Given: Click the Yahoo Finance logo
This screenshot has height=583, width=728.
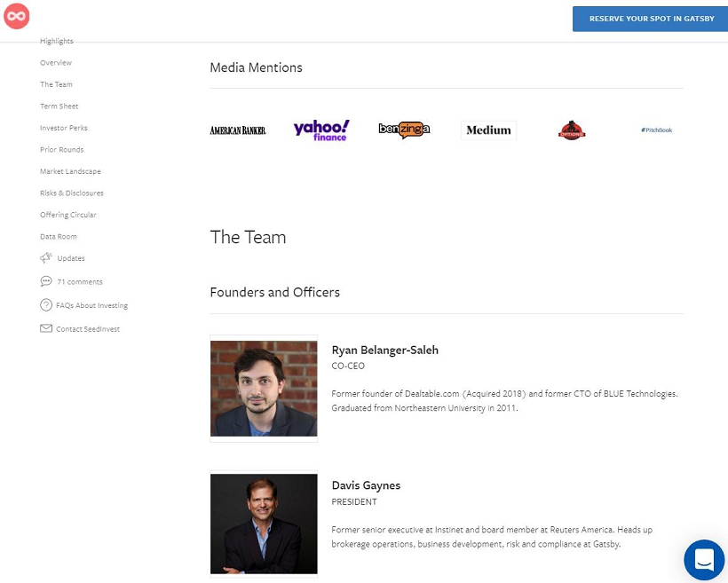Looking at the screenshot, I should point(320,130).
